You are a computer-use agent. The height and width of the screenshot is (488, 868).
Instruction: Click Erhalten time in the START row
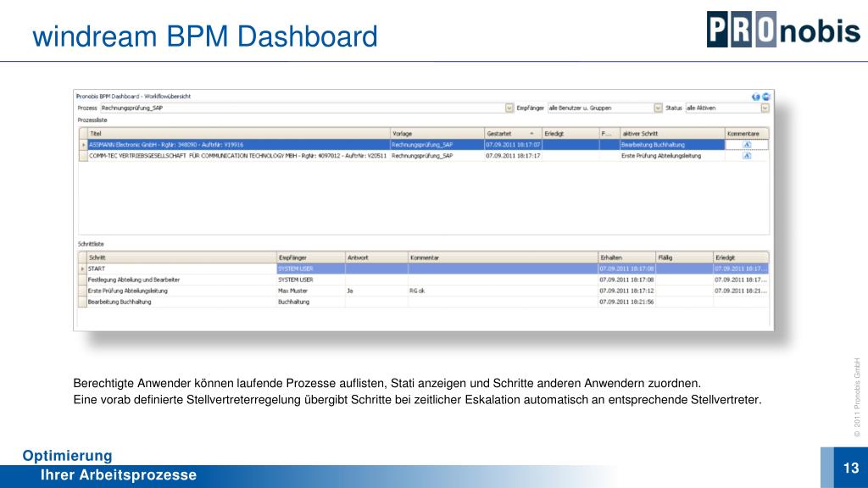(626, 269)
